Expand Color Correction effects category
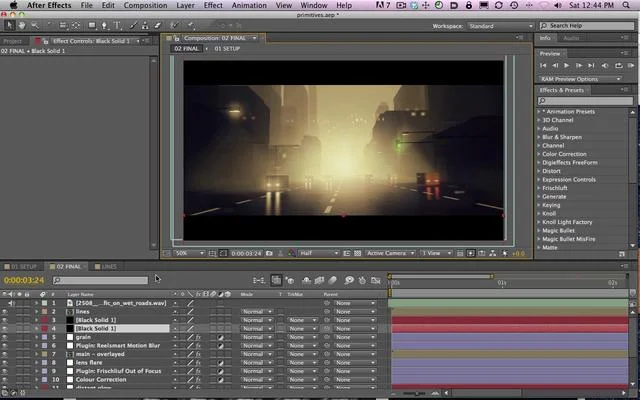 539,154
